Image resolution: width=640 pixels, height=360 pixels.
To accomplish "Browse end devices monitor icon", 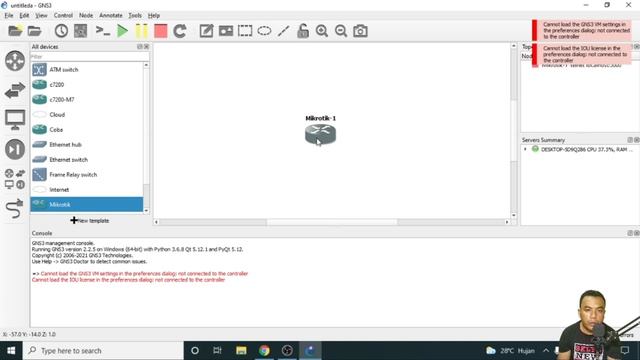I will pos(15,120).
